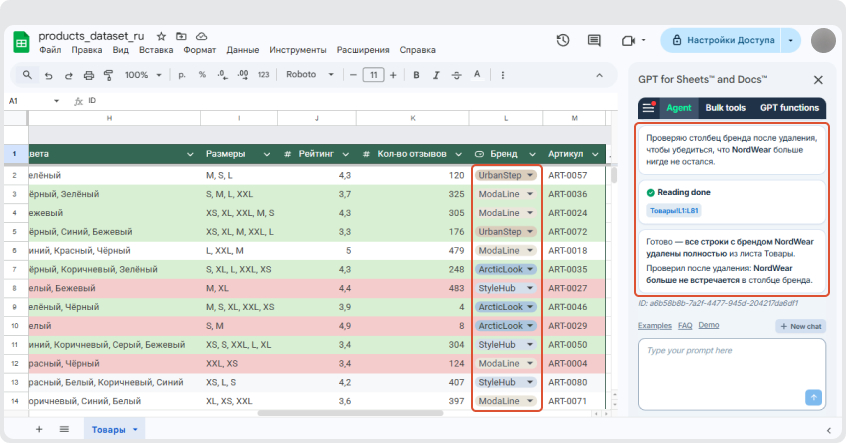Open the comments icon
This screenshot has height=443, width=846.
[x=594, y=40]
